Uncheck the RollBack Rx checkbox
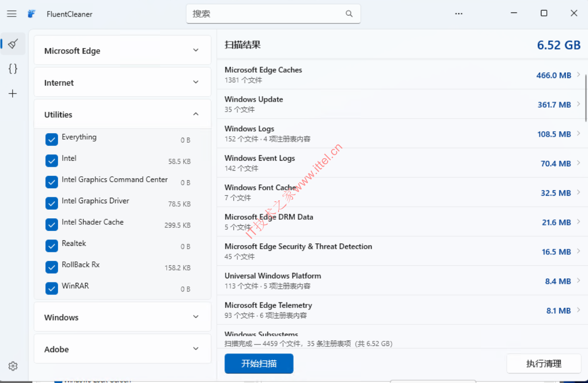588x383 pixels. [x=52, y=267]
